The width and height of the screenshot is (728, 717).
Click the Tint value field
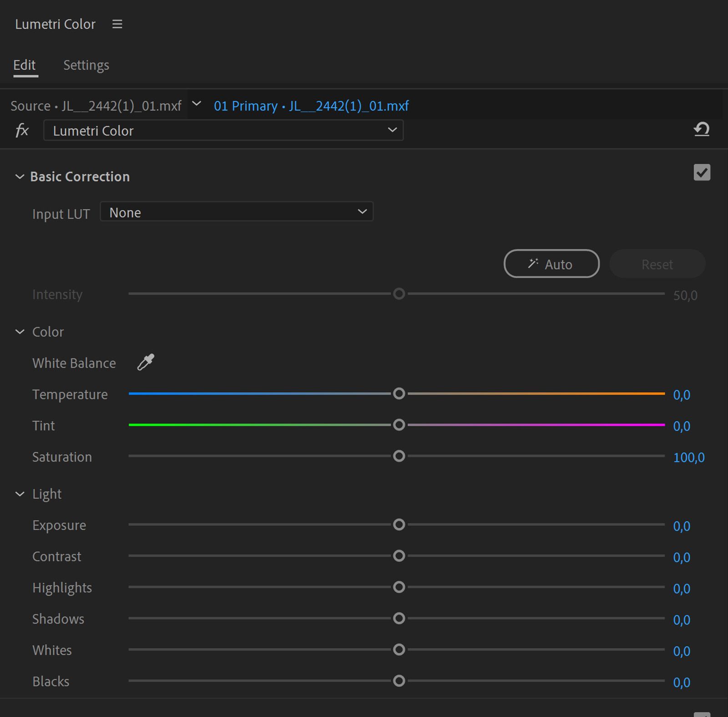682,426
